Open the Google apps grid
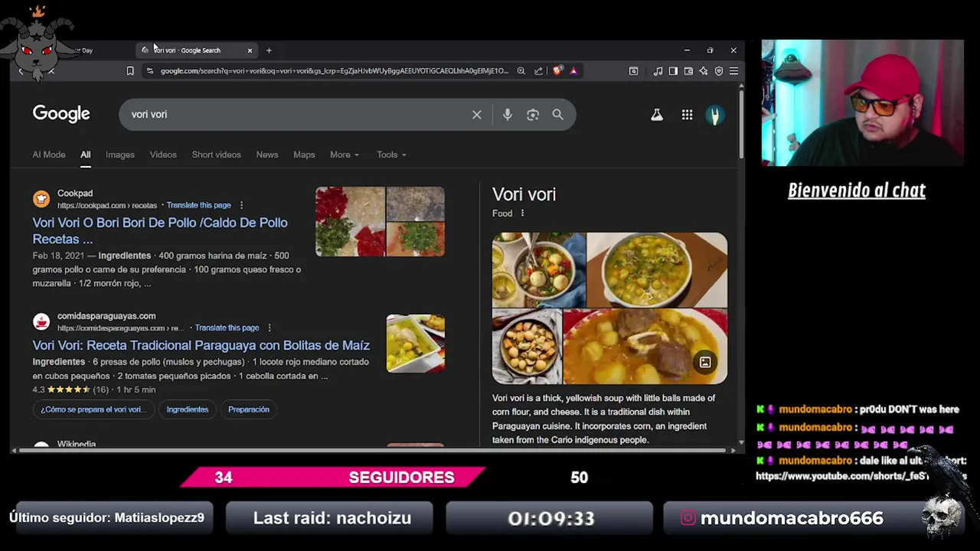The image size is (980, 551). 687,115
